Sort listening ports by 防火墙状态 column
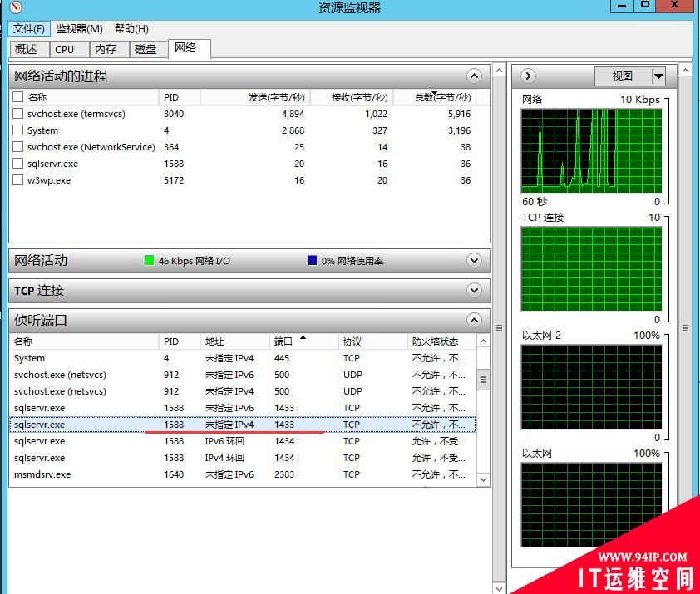Screen dimensions: 700x594 click(441, 341)
